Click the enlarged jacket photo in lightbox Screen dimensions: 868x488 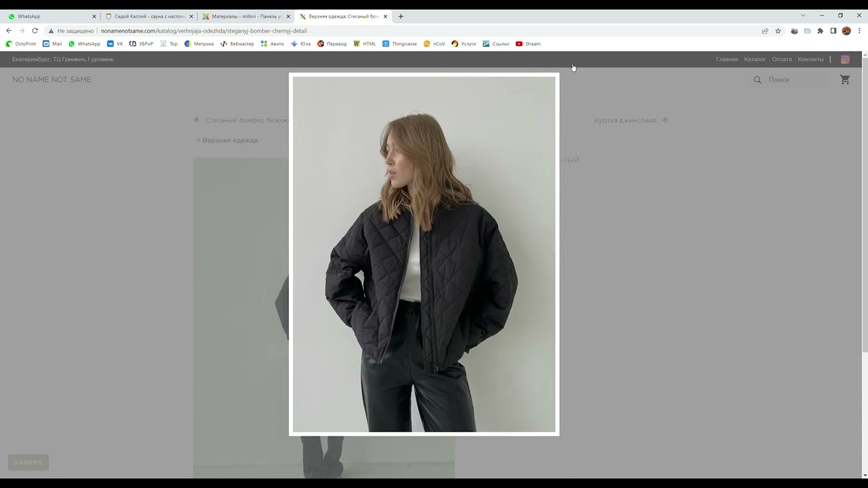pos(424,254)
